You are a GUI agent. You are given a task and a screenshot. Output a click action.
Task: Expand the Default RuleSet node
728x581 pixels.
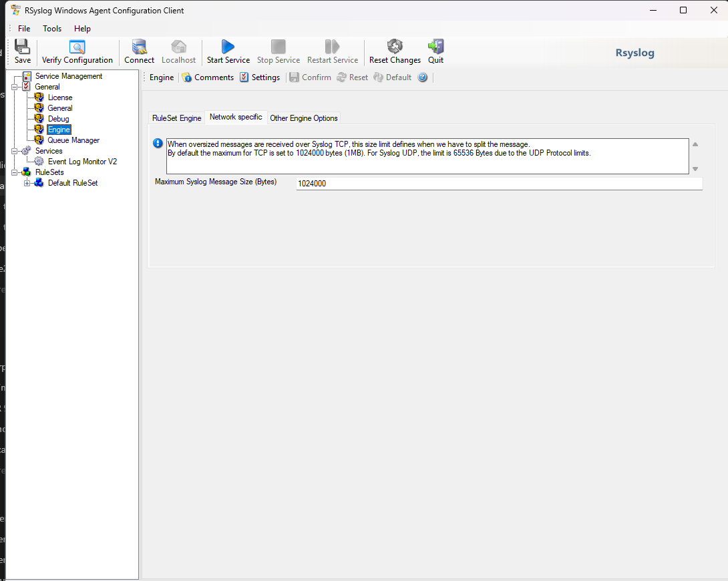[x=27, y=183]
